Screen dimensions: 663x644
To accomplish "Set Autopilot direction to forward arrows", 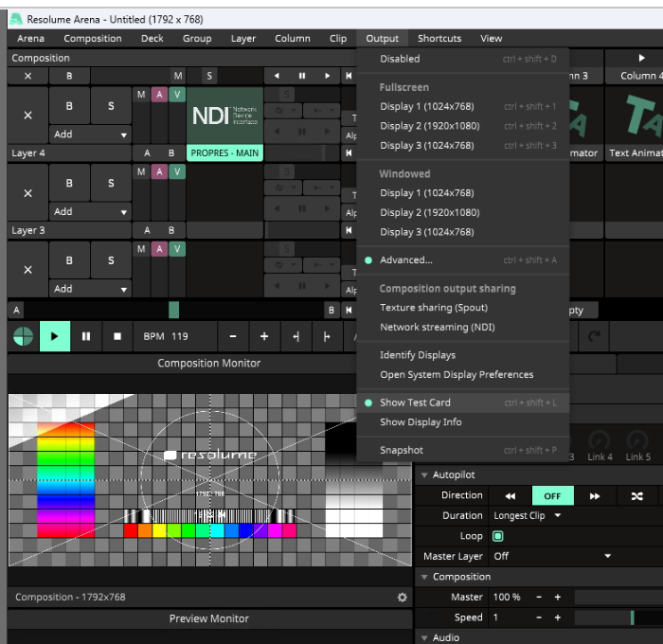I will pyautogui.click(x=595, y=495).
